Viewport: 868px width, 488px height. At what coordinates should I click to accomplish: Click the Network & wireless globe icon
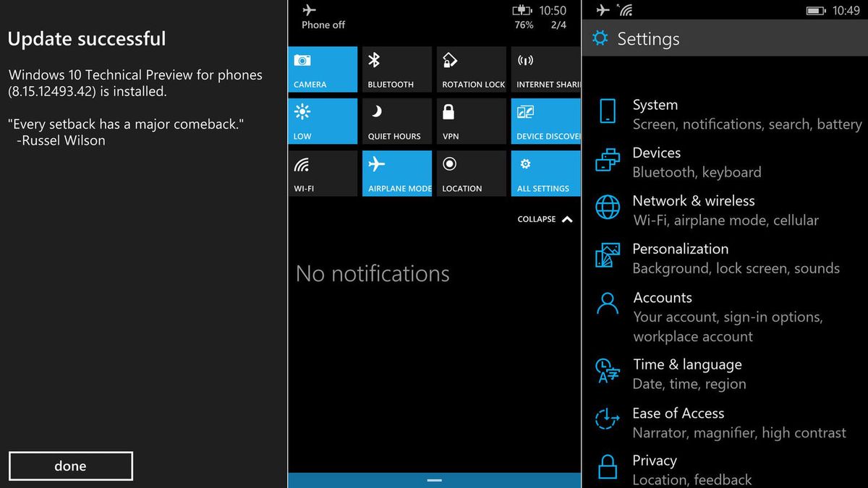pos(608,207)
